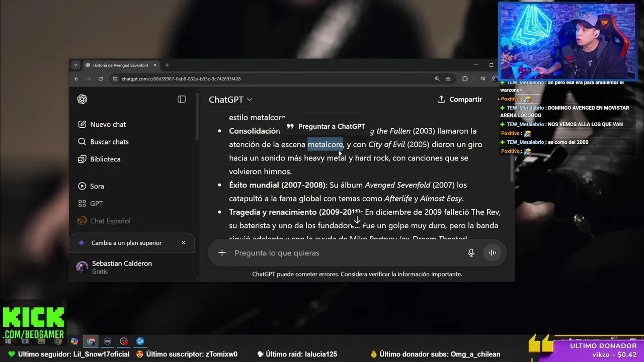Viewport: 644px width, 362px height.
Task: Click the City of Evil text
Action: (386, 144)
